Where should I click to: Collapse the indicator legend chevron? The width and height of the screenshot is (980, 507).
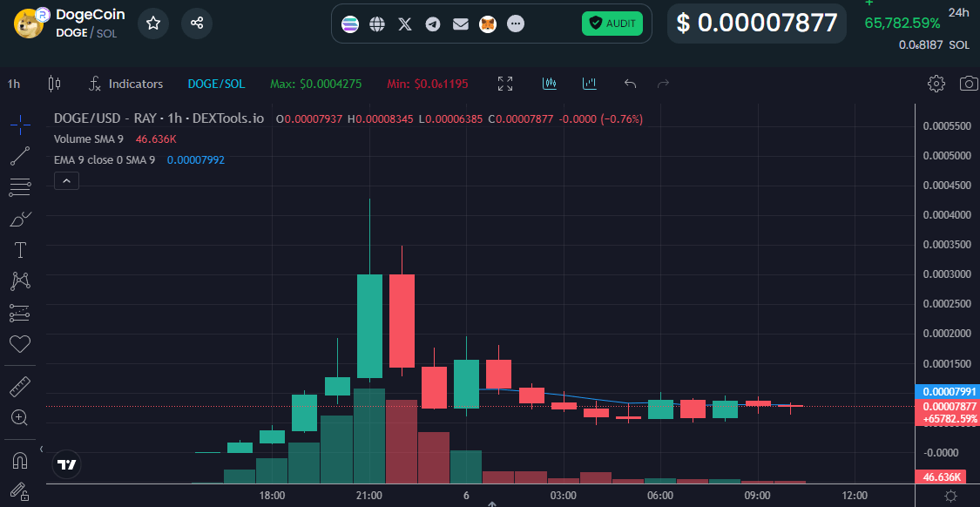pos(67,181)
